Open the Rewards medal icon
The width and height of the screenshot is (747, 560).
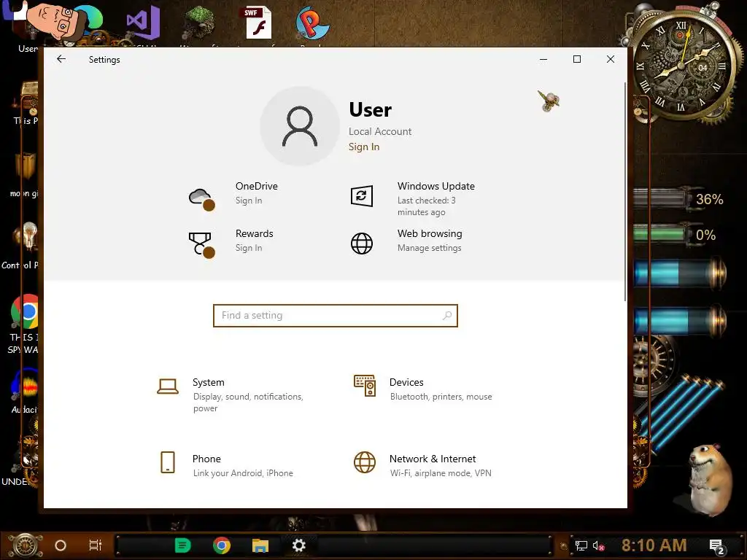(x=201, y=245)
